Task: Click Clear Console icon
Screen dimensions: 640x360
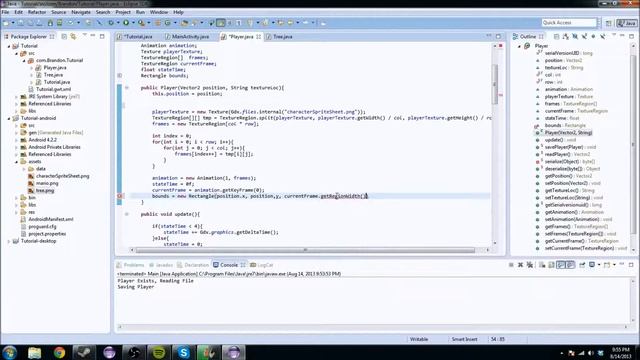Action: (542, 265)
